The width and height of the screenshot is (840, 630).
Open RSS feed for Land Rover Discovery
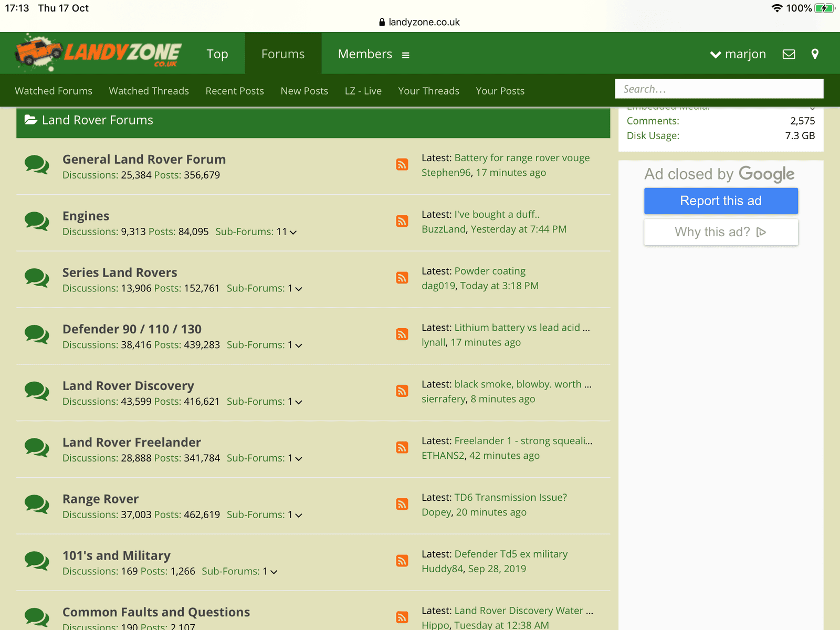pyautogui.click(x=402, y=391)
